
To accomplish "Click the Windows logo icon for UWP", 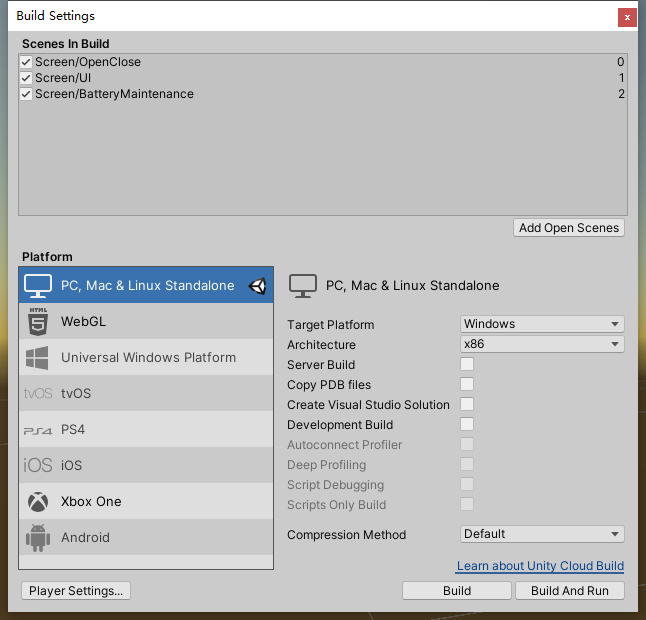I will 37,358.
